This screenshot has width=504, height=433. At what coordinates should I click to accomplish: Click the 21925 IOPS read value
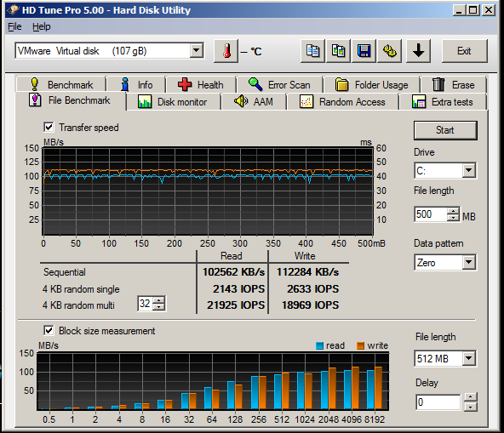[236, 305]
